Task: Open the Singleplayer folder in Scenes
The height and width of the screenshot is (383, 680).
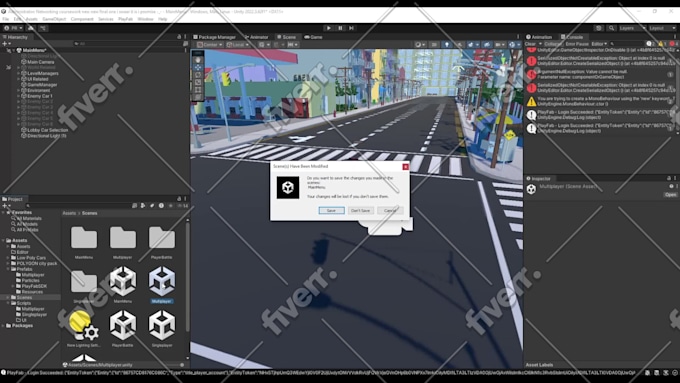Action: click(x=84, y=281)
